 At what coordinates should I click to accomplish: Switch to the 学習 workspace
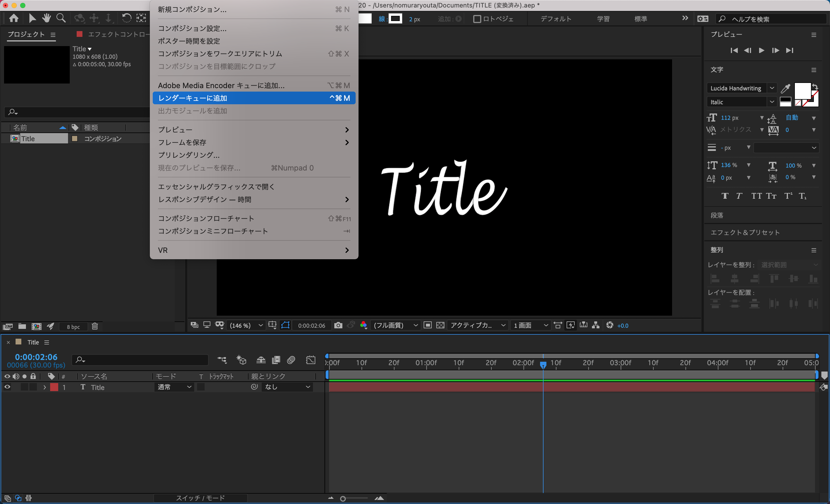[603, 18]
